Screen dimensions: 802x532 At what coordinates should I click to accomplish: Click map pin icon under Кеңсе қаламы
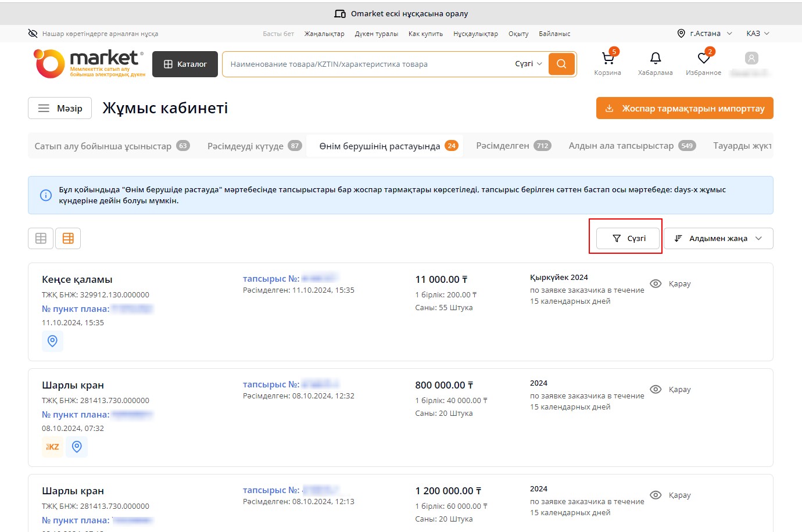tap(52, 341)
